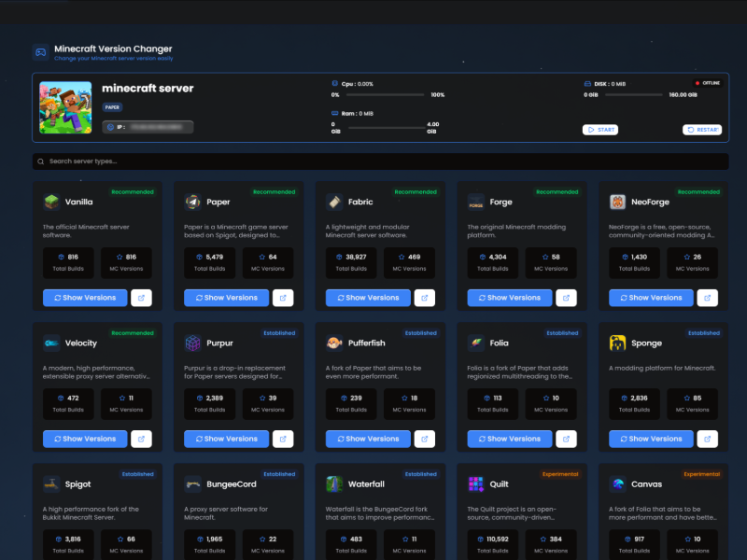Screen dimensions: 747x560
Task: Click Spigot's 3,816 Total Builds stat
Action: (68, 545)
